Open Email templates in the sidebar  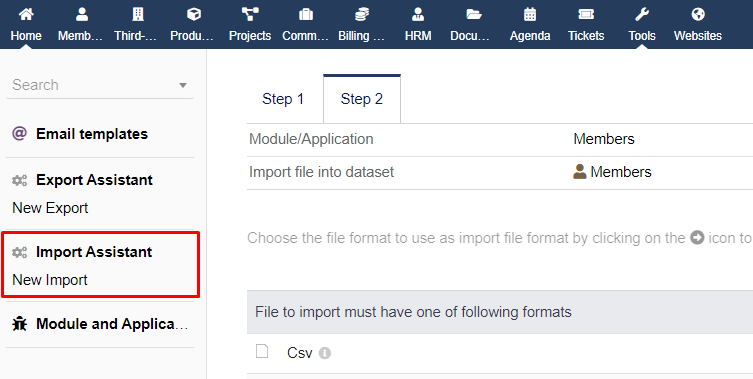click(x=92, y=134)
